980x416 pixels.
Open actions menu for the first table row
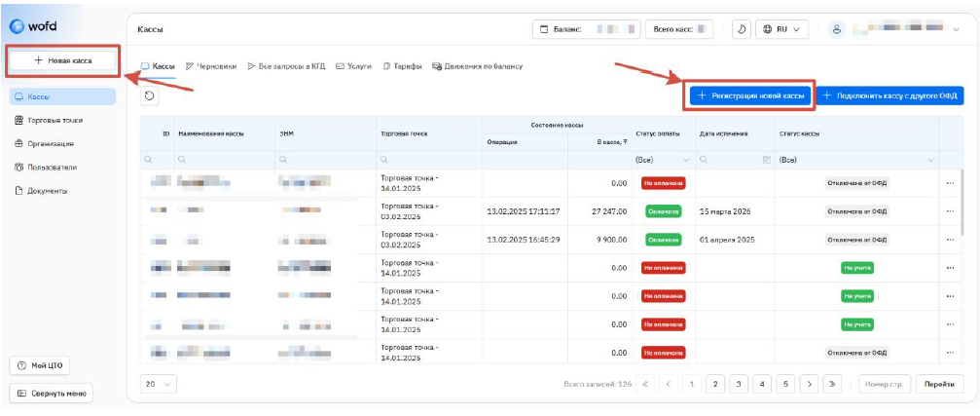pyautogui.click(x=950, y=182)
